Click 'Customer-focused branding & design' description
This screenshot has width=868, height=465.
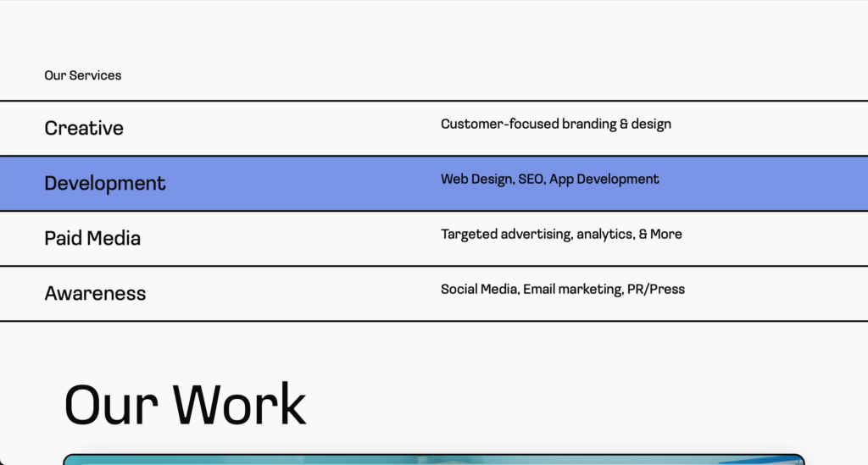click(x=555, y=124)
